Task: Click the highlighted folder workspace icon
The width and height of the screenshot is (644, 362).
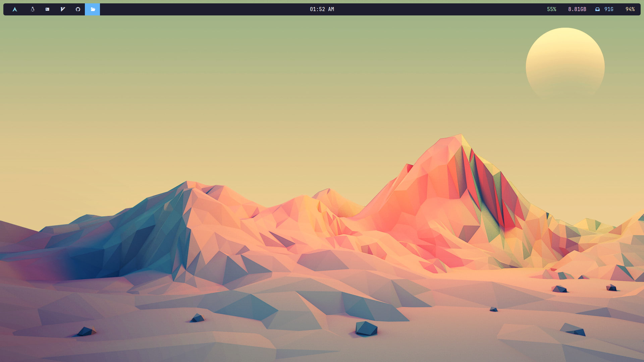Action: coord(93,9)
